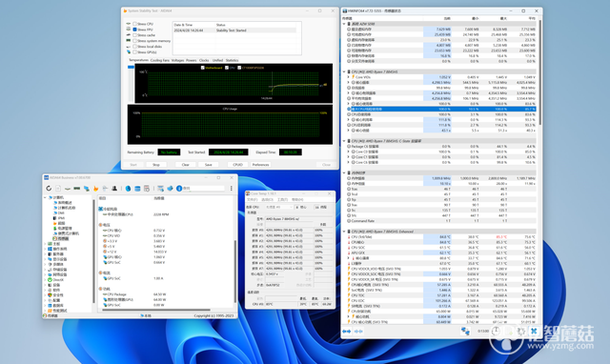The image size is (610, 364).
Task: Click HWiNFO expand-columns blue arrows icon
Action: (x=347, y=332)
